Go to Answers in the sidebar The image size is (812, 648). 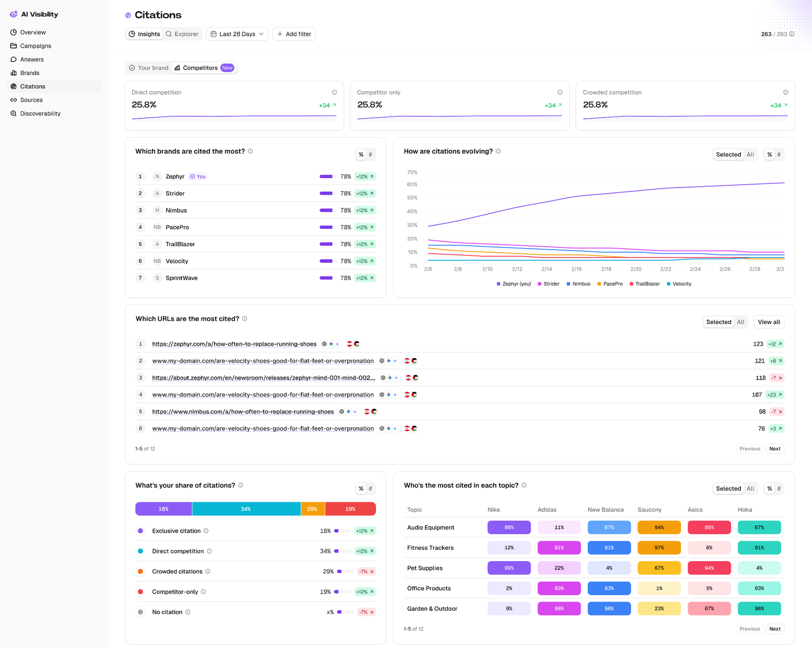click(31, 59)
